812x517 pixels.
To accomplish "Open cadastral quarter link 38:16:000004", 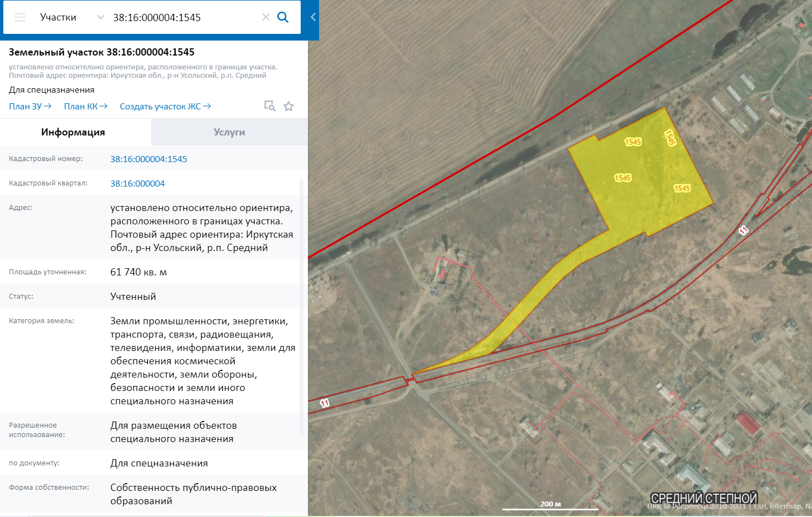I will click(137, 183).
